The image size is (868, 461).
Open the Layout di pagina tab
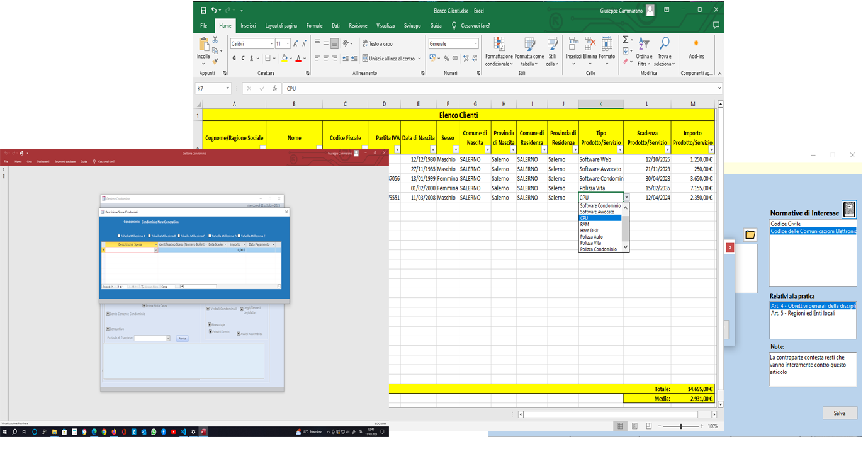[281, 26]
